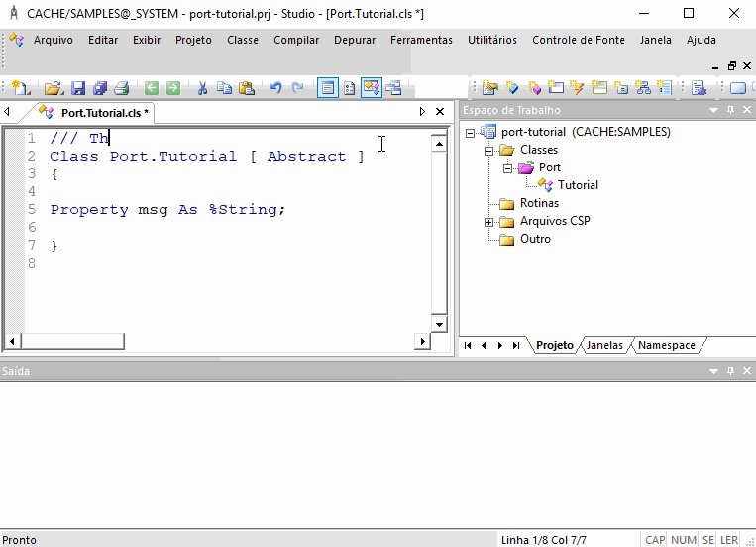Open the Ferramentas menu
Screen dimensions: 756x547
click(x=421, y=40)
